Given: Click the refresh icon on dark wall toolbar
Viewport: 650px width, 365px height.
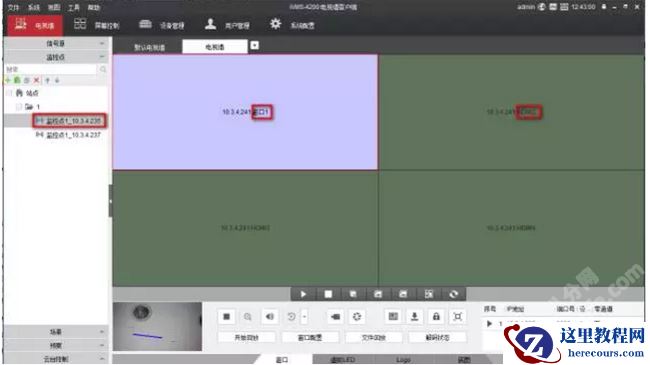Looking at the screenshot, I should click(453, 294).
